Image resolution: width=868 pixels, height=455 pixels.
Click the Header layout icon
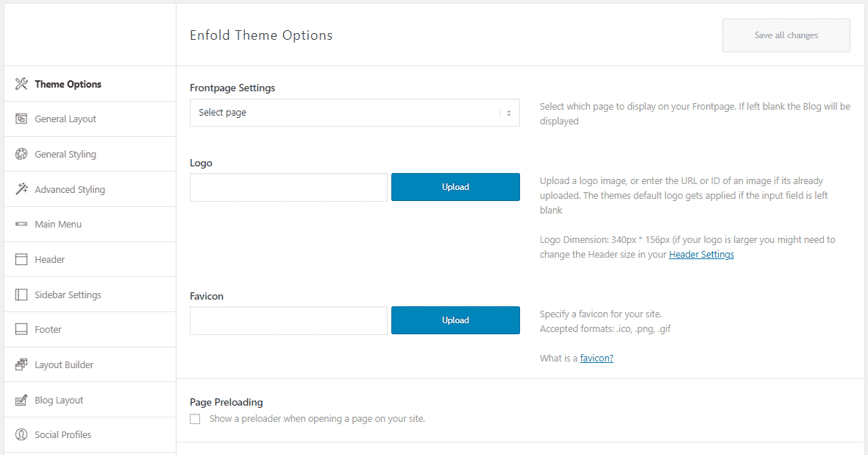pyautogui.click(x=21, y=259)
